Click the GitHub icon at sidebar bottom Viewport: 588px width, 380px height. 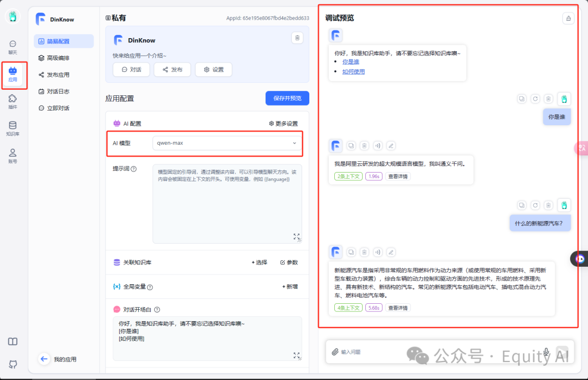[x=13, y=364]
